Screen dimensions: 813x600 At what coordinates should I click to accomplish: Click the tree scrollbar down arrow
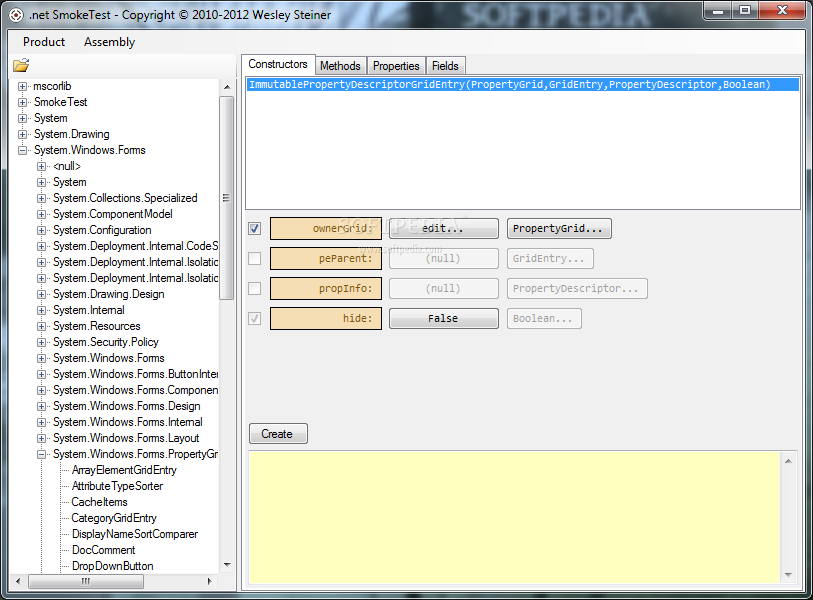[x=227, y=565]
